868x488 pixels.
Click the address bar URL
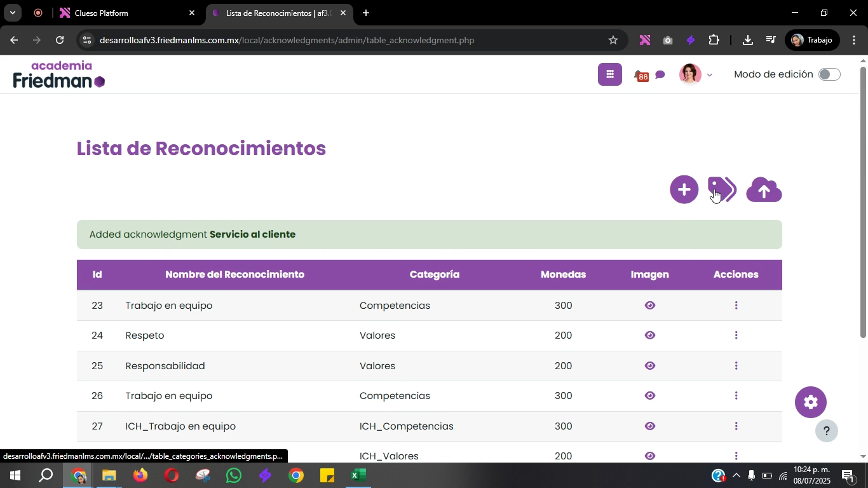pyautogui.click(x=287, y=40)
